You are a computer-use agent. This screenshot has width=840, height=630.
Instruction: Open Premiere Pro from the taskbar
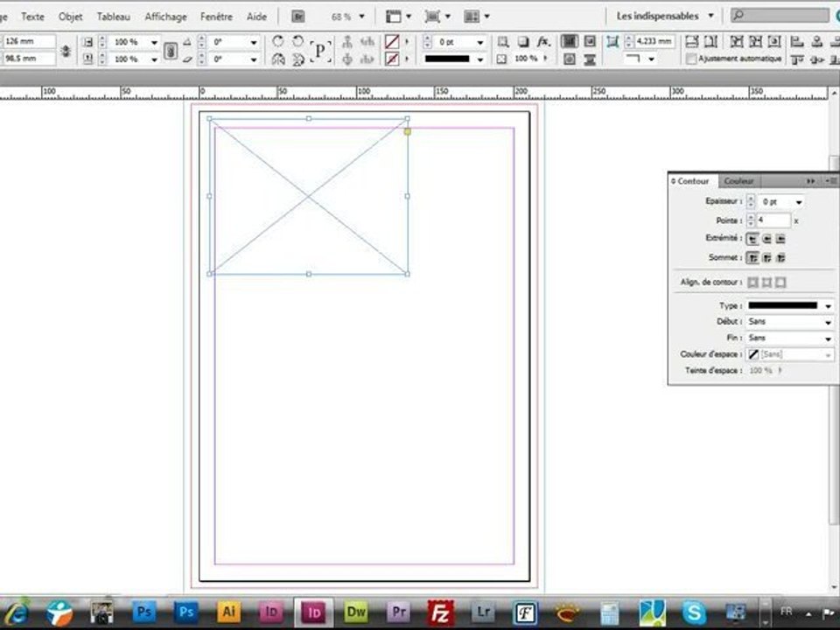pos(399,612)
